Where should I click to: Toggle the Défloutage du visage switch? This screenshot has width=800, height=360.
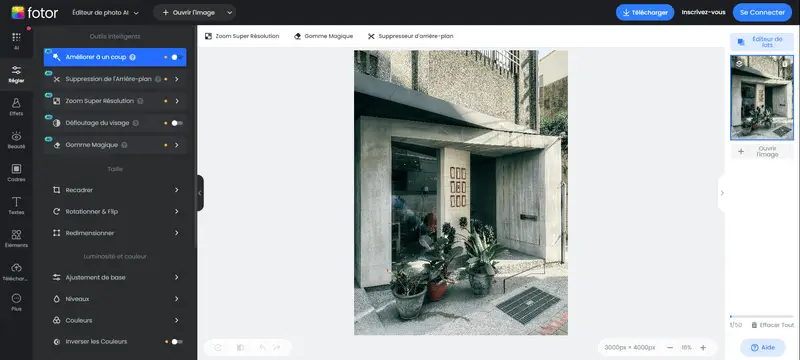(x=177, y=123)
